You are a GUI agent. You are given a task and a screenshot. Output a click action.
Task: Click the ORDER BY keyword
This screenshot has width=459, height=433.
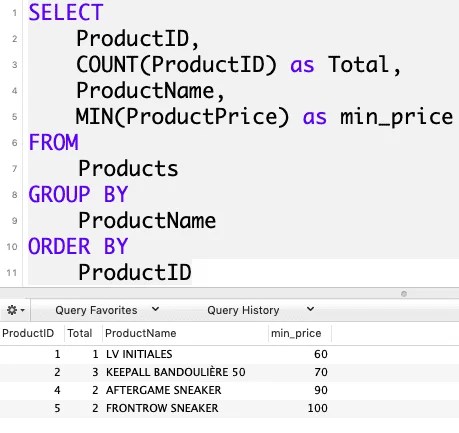[78, 246]
